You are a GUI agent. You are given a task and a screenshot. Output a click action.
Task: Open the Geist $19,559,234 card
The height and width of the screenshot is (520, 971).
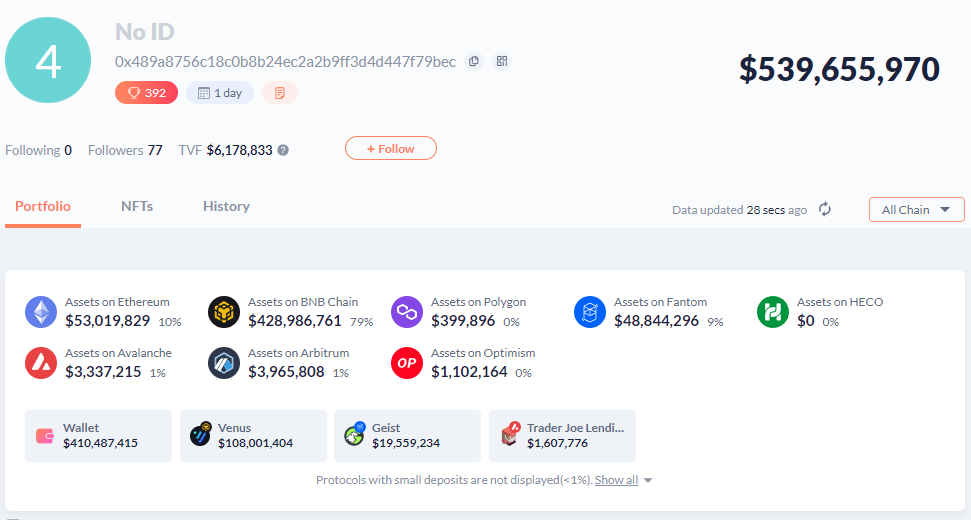pyautogui.click(x=407, y=436)
